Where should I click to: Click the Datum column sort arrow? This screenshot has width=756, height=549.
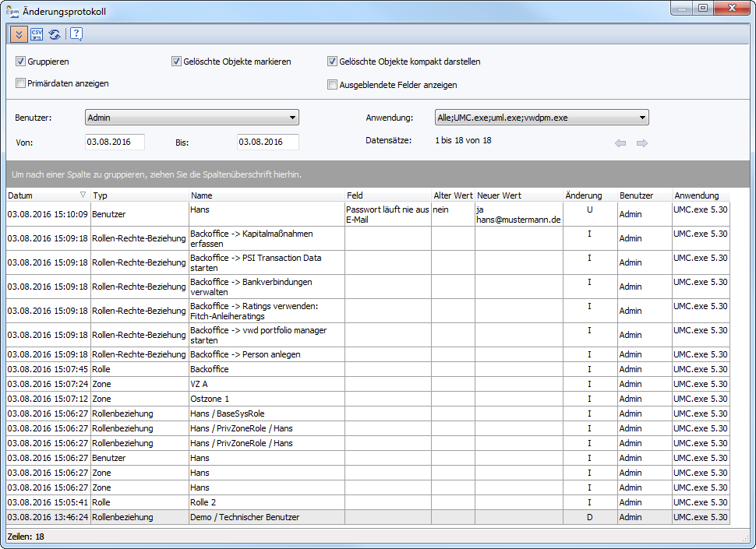pos(83,195)
